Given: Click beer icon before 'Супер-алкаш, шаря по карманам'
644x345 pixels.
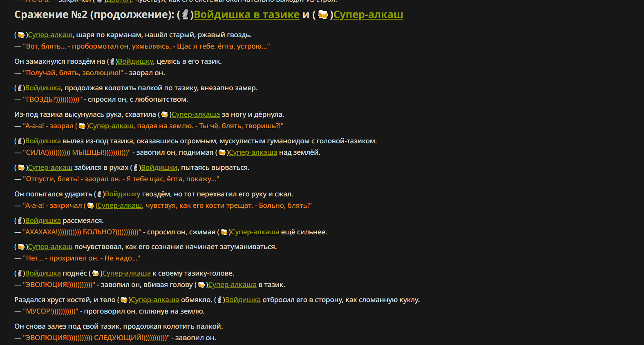Looking at the screenshot, I should coord(21,35).
